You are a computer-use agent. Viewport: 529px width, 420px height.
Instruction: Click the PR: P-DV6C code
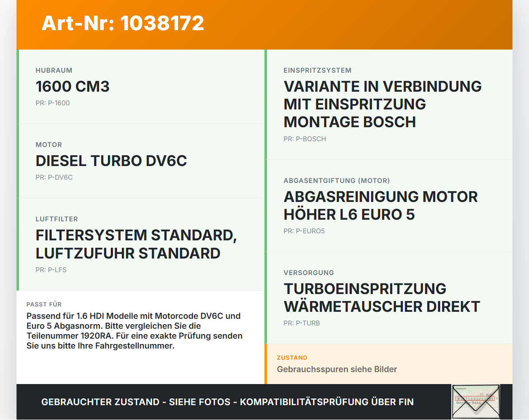(x=54, y=177)
